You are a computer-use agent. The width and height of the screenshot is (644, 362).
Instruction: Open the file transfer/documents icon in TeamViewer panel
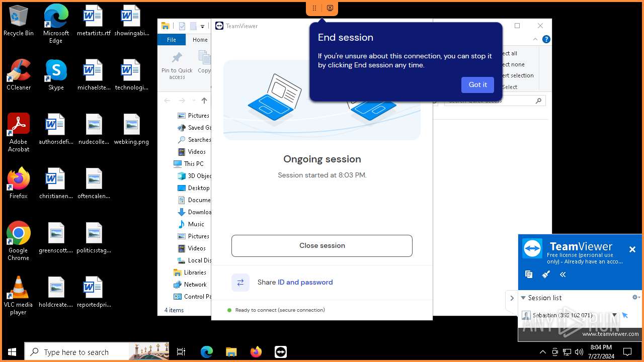pyautogui.click(x=529, y=275)
